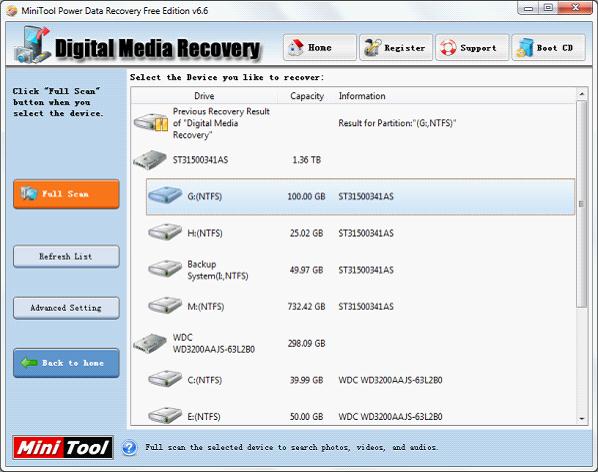Sort by Drive column header
The image size is (598, 472).
pyautogui.click(x=204, y=96)
